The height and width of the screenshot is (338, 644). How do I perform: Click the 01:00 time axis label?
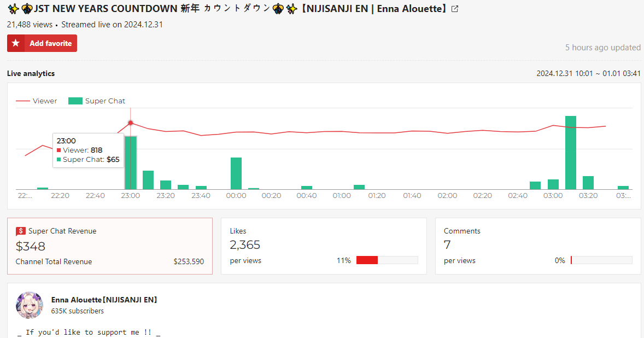click(342, 196)
